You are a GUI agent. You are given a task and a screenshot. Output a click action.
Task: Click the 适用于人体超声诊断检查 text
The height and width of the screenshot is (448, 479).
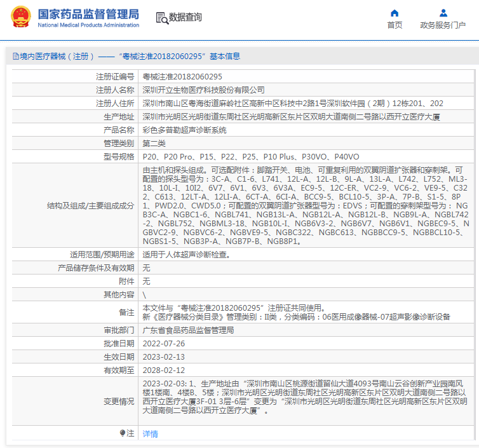186,255
